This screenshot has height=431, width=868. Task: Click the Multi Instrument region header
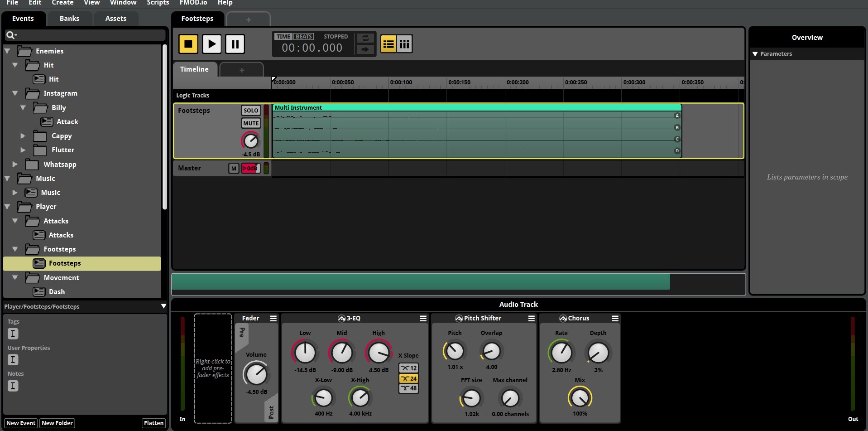click(477, 108)
